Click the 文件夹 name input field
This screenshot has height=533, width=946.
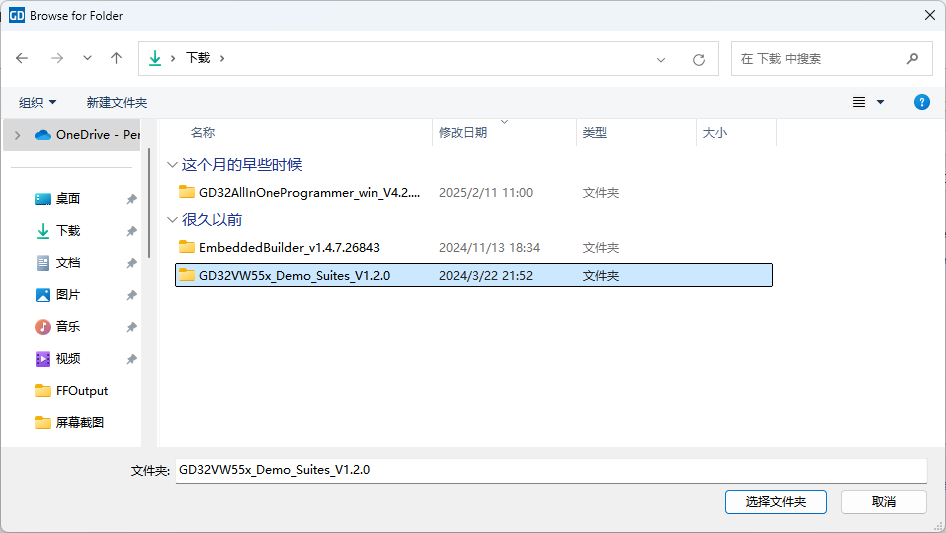pyautogui.click(x=550, y=470)
